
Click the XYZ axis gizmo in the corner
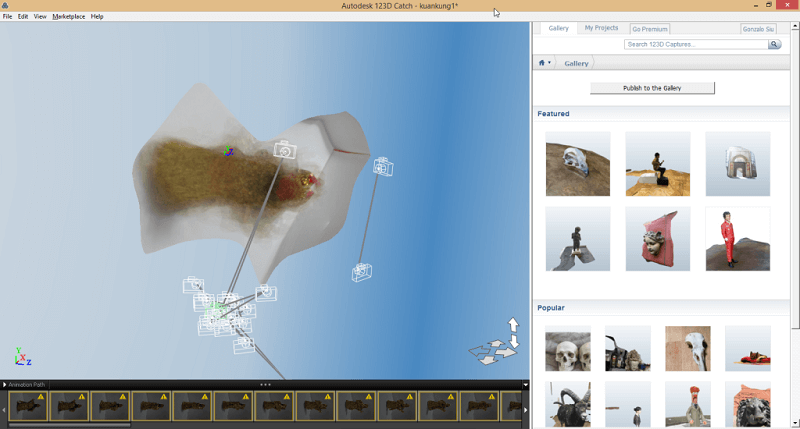pyautogui.click(x=22, y=357)
